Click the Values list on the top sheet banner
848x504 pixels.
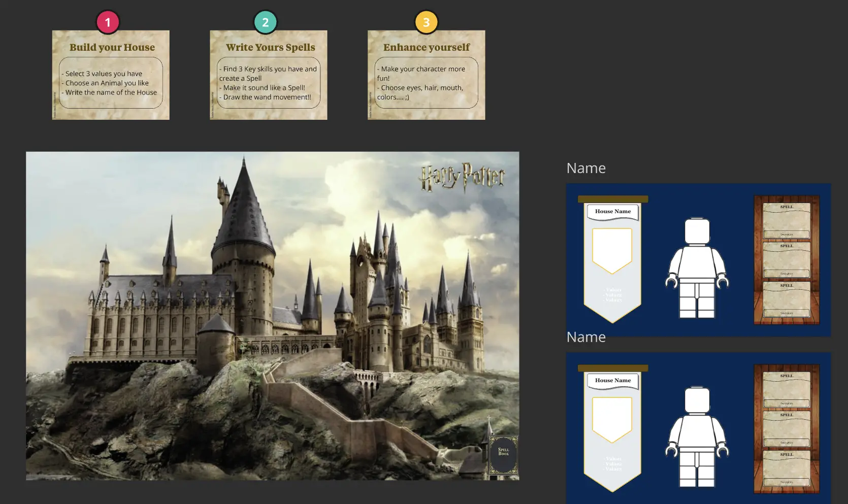613,295
